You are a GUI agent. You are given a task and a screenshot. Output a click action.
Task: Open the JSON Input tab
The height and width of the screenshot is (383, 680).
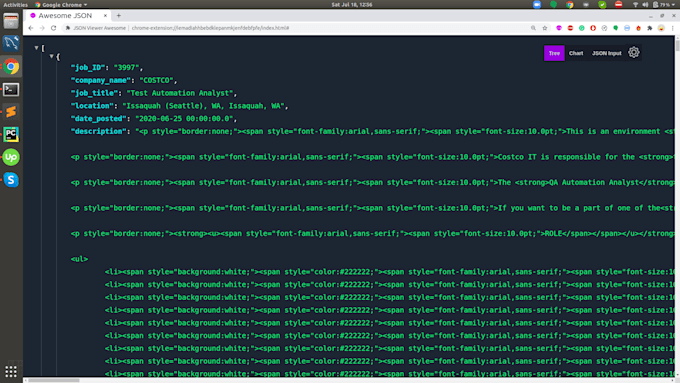click(x=606, y=53)
